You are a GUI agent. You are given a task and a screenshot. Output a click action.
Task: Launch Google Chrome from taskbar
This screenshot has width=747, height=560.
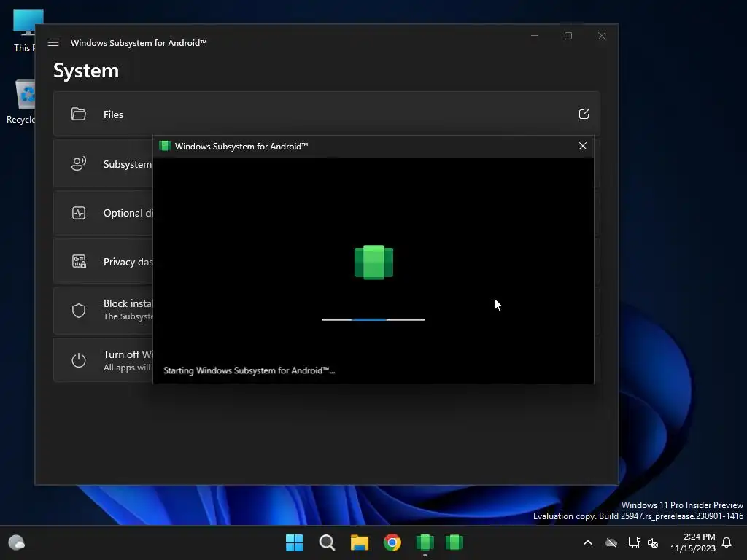[x=392, y=542]
